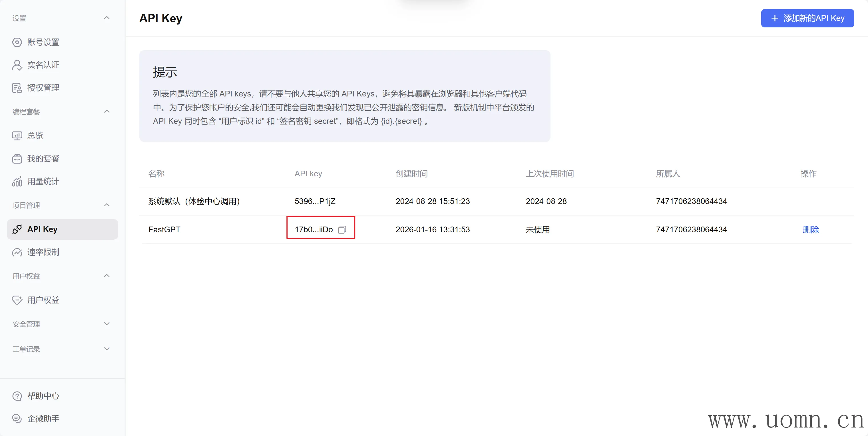Click the 5396...P1jZ default key text
Image resolution: width=868 pixels, height=436 pixels.
(315, 201)
